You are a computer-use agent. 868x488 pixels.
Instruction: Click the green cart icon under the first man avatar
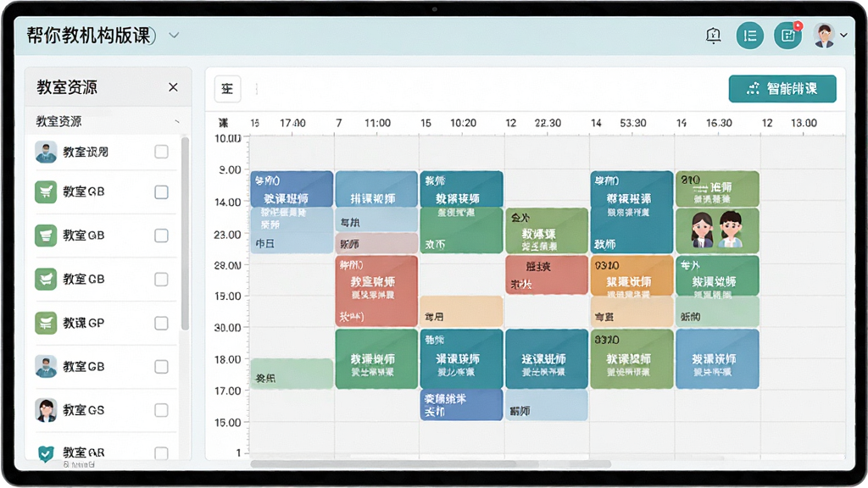point(46,192)
